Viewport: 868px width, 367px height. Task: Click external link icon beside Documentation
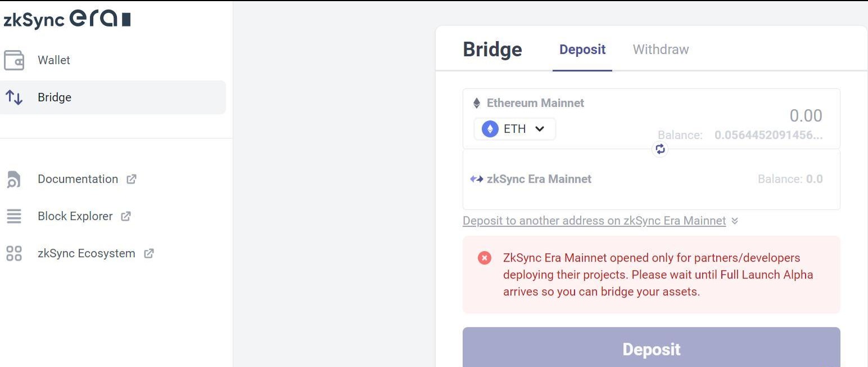click(x=132, y=179)
